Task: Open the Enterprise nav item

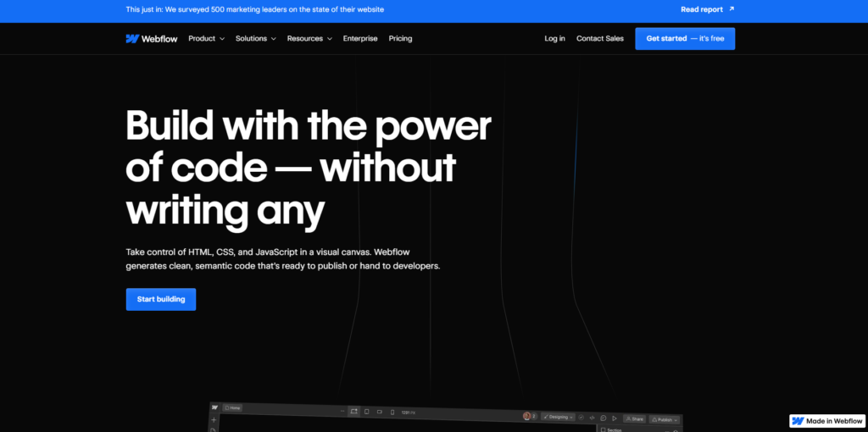Action: (360, 39)
